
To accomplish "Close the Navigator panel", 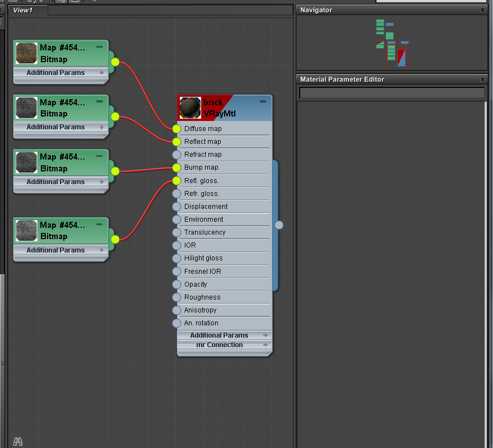I will pyautogui.click(x=483, y=10).
